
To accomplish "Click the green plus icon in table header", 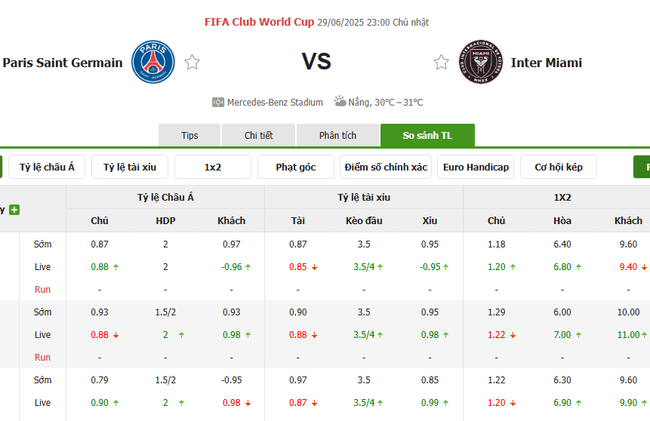I will click(15, 210).
